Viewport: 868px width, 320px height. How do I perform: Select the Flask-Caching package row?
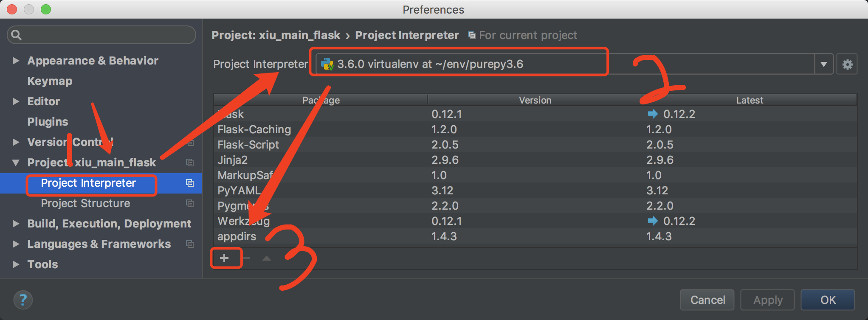535,129
